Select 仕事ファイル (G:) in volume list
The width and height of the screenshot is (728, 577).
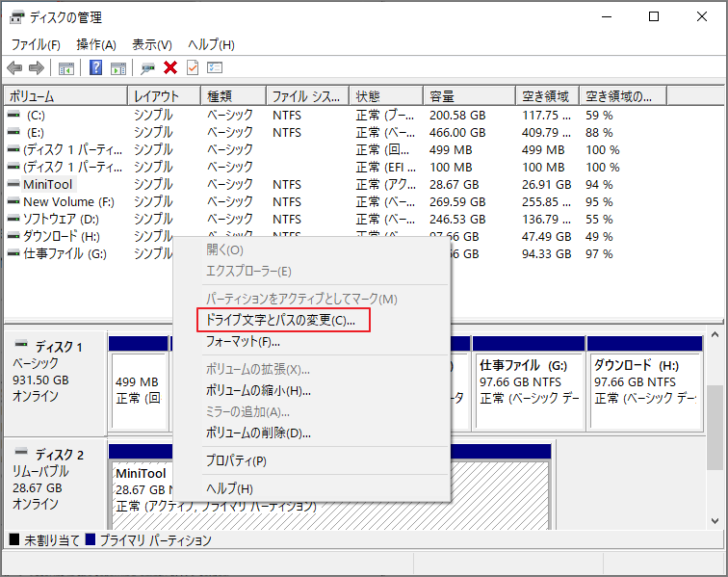[x=65, y=253]
